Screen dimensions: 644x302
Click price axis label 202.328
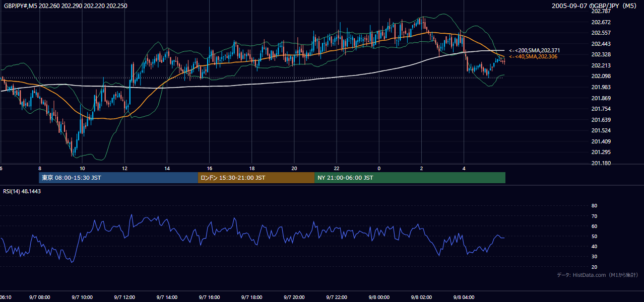click(601, 54)
